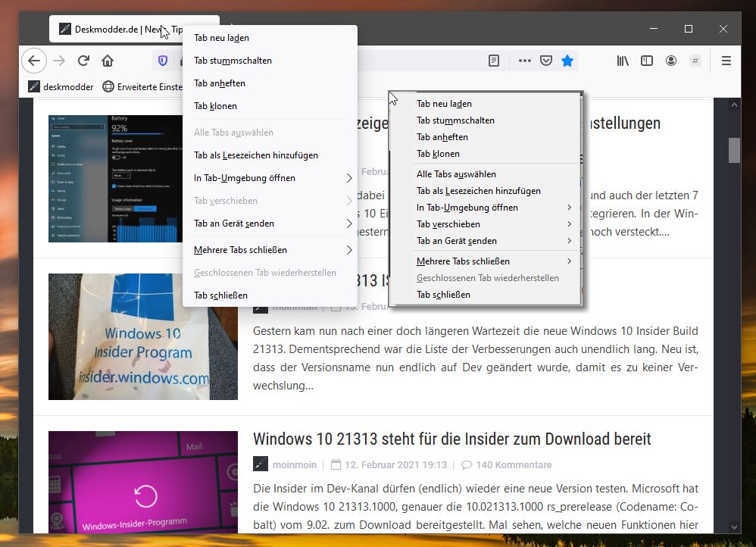Screen dimensions: 756x547
Task: Choose Tab schließen in the bordered right menu
Action: 486,294
